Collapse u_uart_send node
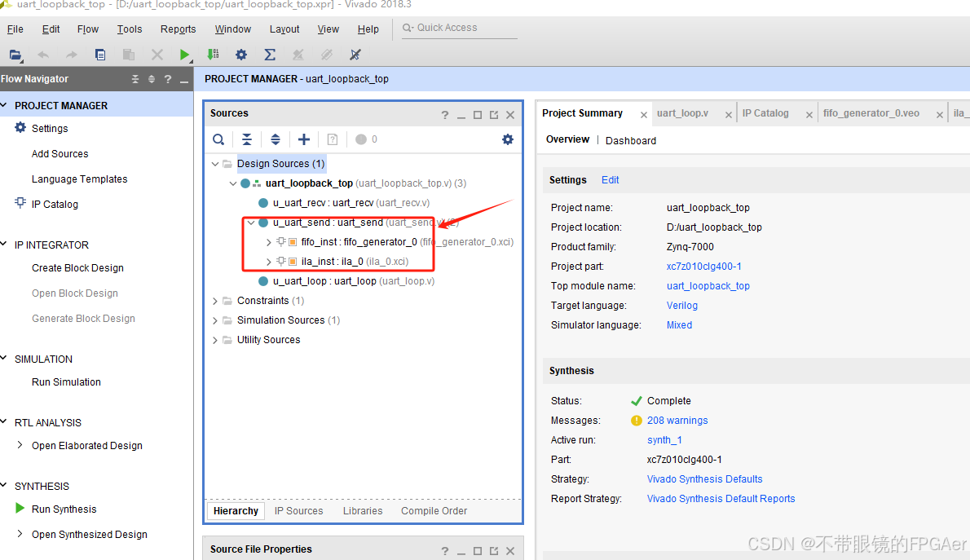This screenshot has height=560, width=970. pos(250,223)
